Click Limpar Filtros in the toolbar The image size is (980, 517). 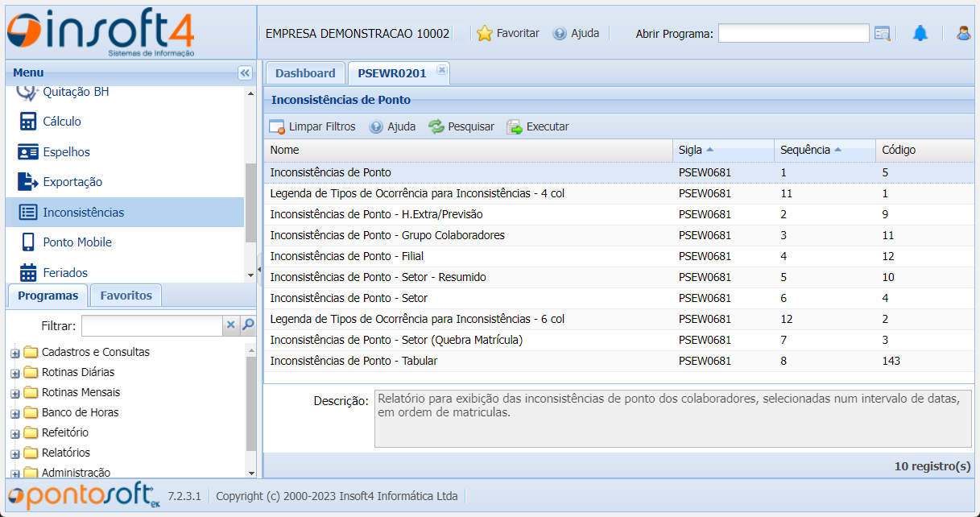point(312,126)
